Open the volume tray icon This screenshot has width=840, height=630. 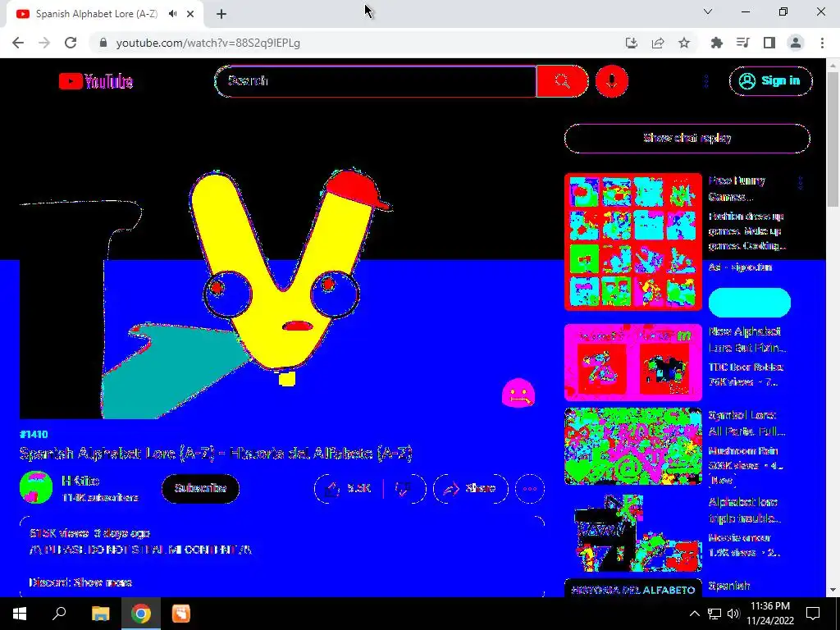(x=733, y=614)
